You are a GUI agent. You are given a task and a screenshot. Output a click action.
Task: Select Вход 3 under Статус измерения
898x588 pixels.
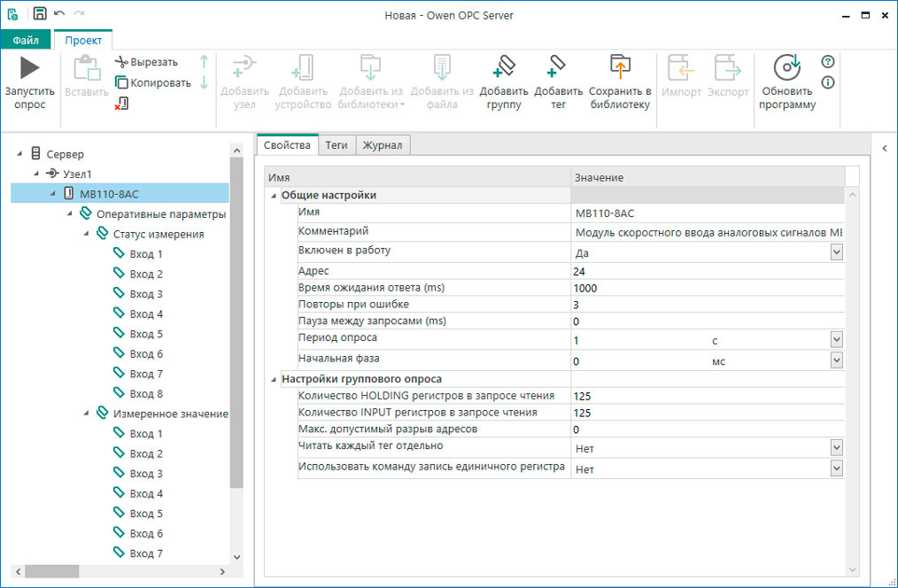tap(146, 294)
